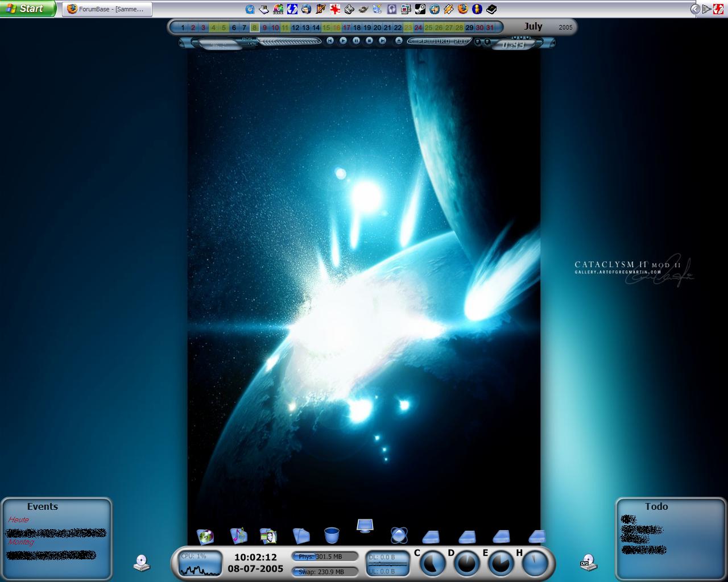Switch to the ForumBase Firefox taskbar window
Viewport: 728px width, 582px height.
click(107, 9)
